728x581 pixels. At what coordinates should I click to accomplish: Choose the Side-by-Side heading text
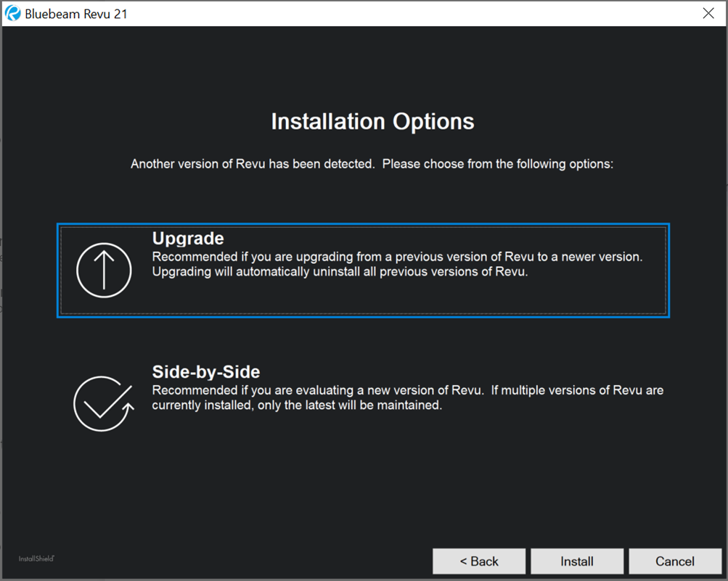[205, 372]
